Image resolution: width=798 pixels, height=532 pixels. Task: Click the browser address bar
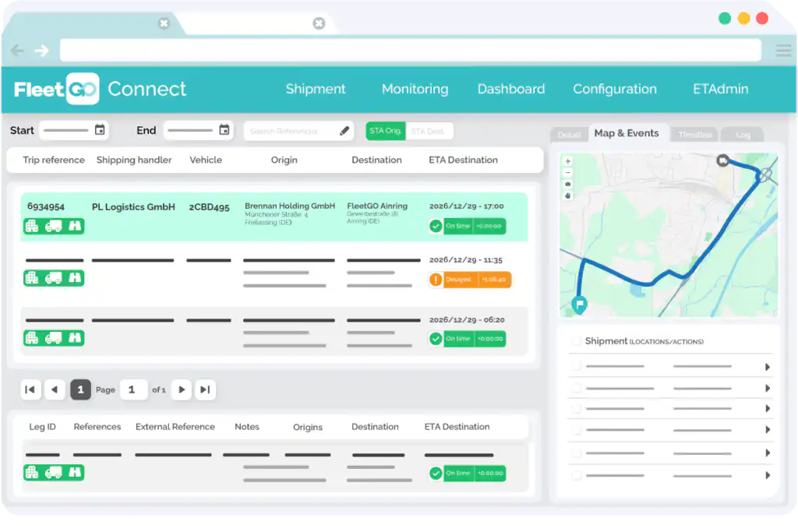click(x=410, y=51)
